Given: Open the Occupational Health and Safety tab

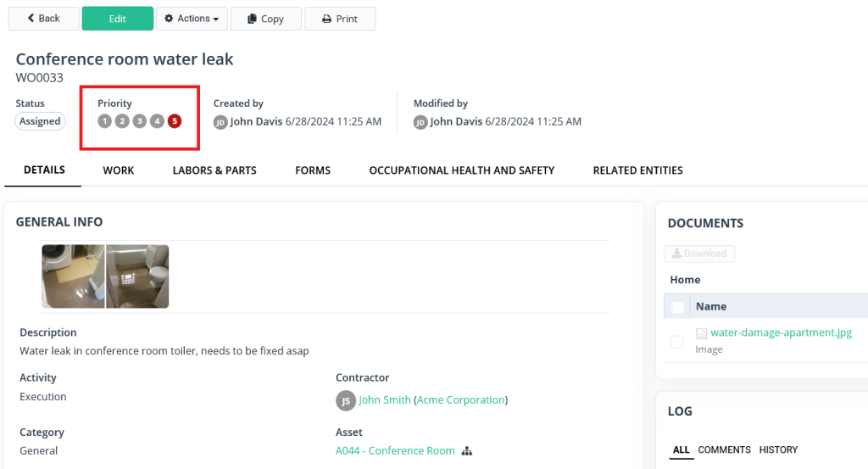Looking at the screenshot, I should 461,170.
